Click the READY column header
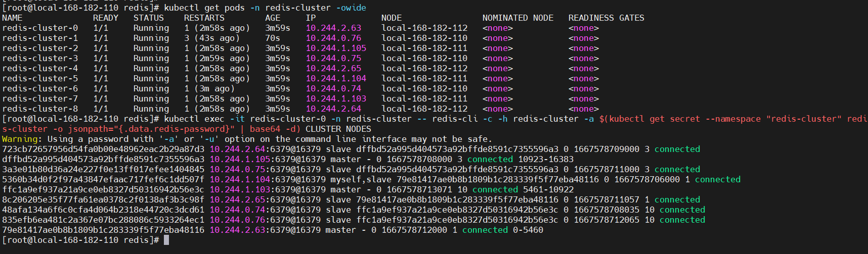868x254 pixels. point(106,18)
